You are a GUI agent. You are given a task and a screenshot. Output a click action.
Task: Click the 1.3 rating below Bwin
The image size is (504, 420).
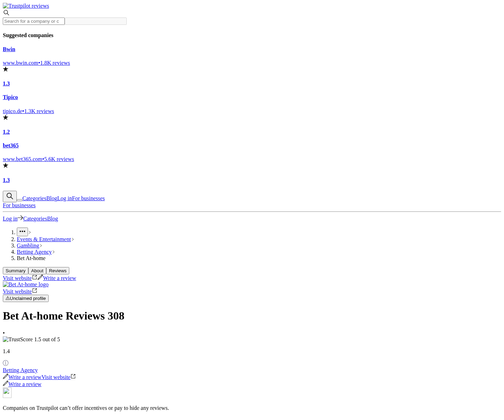pos(6,84)
